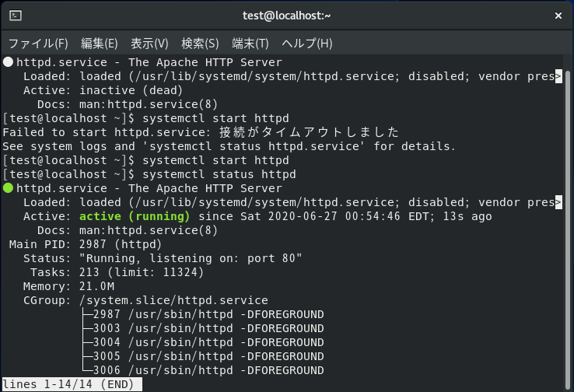Click the terminal icon in title bar

16,16
